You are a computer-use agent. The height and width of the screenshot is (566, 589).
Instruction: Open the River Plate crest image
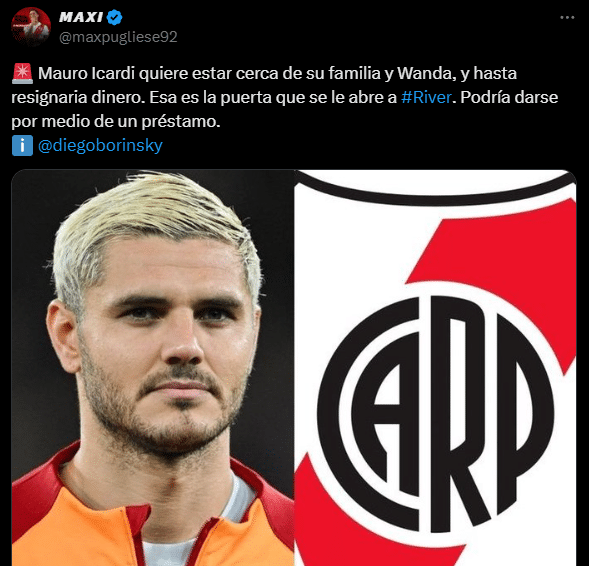435,368
